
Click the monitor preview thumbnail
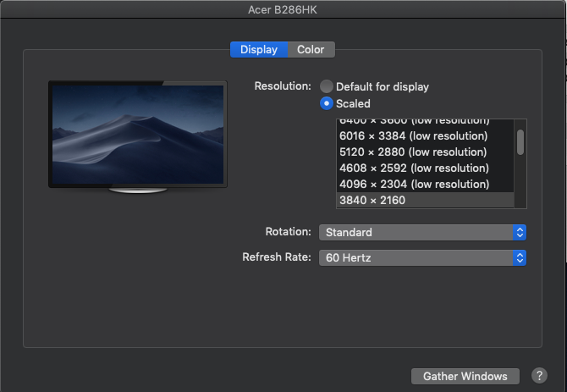point(138,136)
